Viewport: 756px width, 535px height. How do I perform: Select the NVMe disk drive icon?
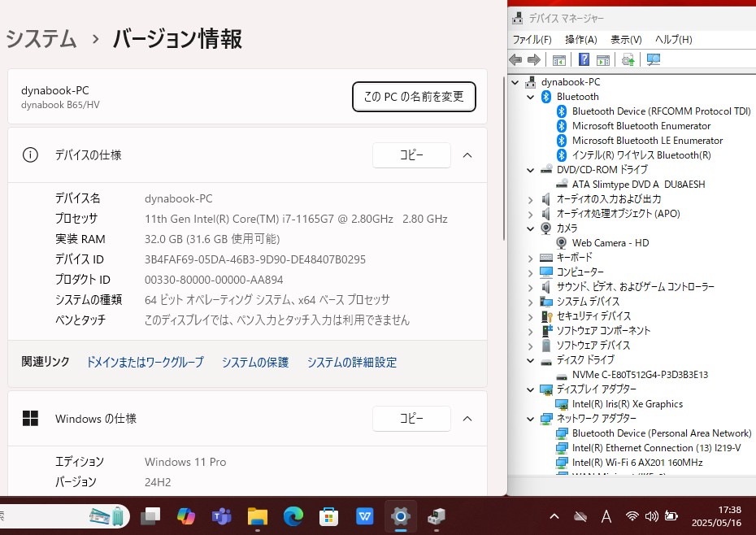(x=562, y=376)
